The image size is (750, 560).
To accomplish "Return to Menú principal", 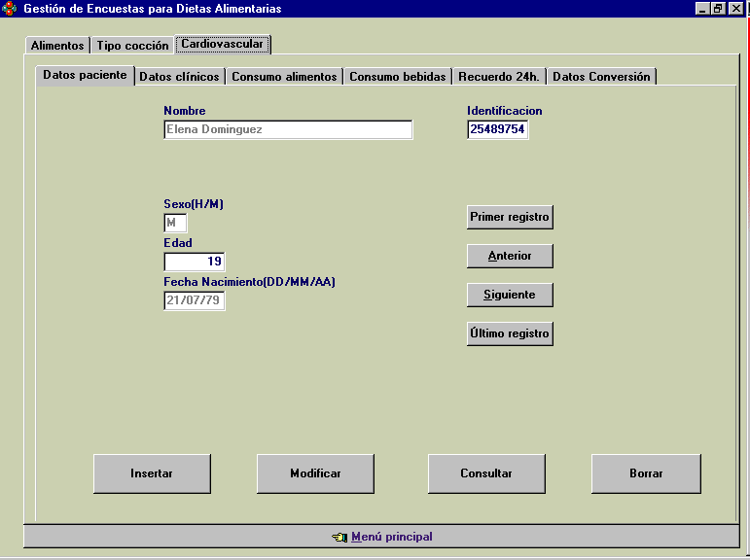I will tap(391, 537).
